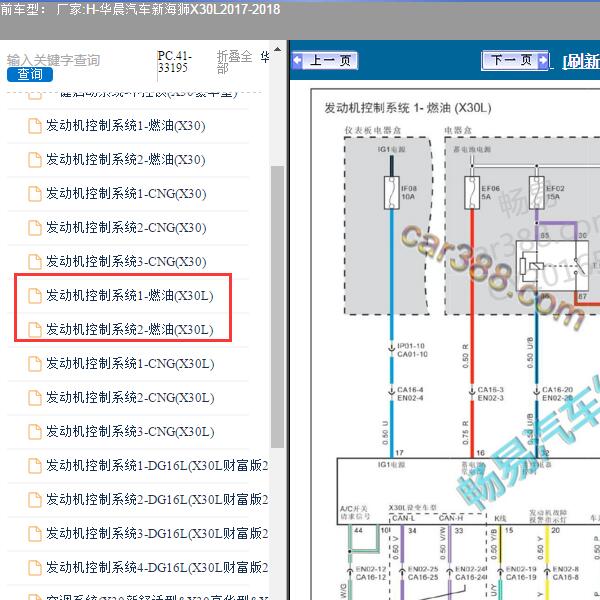This screenshot has height=600, width=600.
Task: Click file icon beside 发动机控制系统4-DG16L
Action: pos(35,568)
